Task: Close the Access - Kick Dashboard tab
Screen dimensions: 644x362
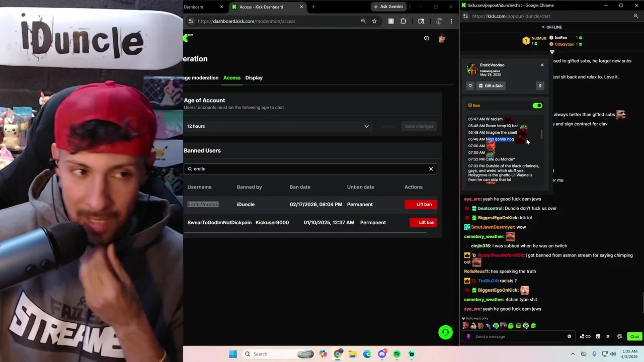Action: pos(301,7)
